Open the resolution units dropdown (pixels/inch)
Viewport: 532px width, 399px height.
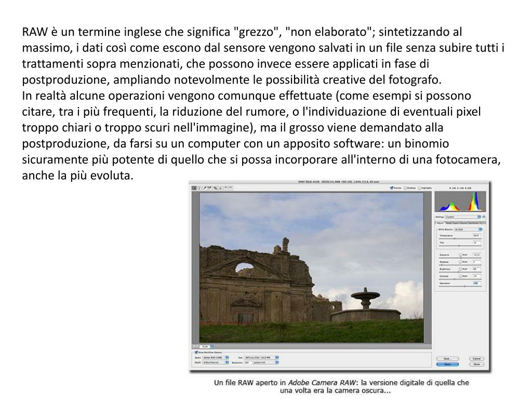point(265,362)
